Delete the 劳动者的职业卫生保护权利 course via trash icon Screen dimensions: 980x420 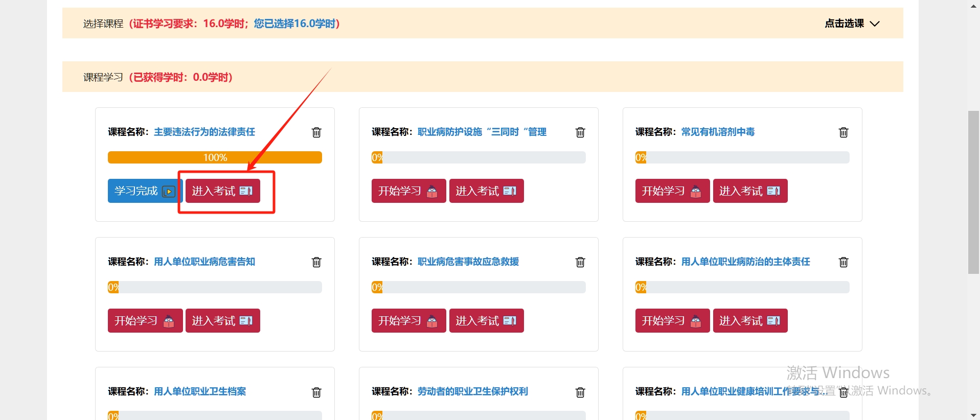580,392
